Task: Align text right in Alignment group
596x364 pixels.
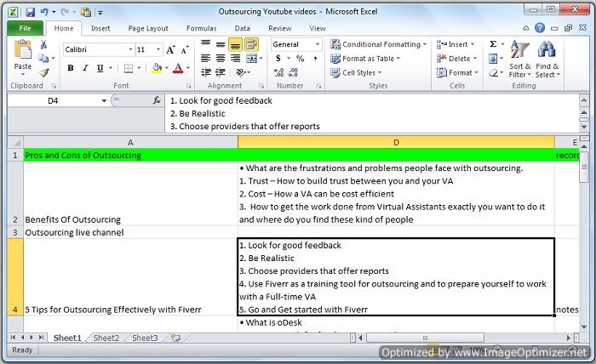Action: coord(235,59)
